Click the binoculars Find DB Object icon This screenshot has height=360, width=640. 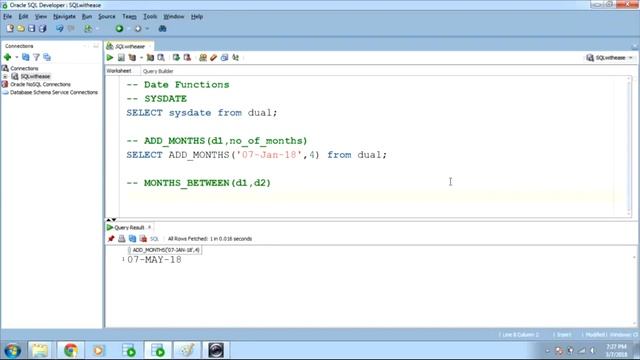162,29
